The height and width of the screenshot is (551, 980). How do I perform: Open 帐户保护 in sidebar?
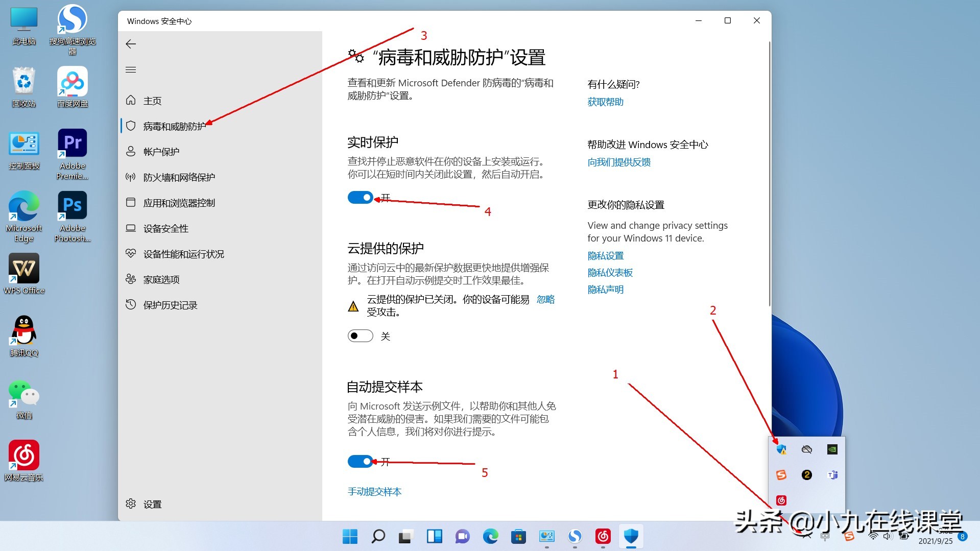point(161,151)
